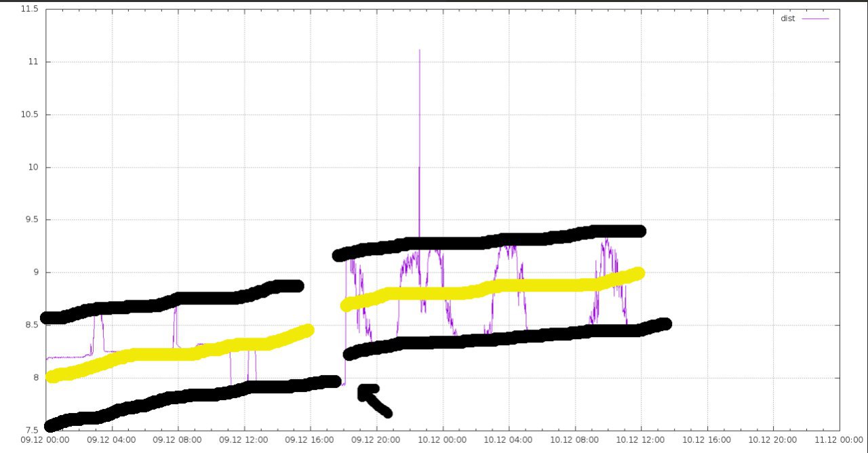Screen dimensions: 868x453
Task: Click the x-axis label 10.12 00:00
Action: (x=443, y=439)
